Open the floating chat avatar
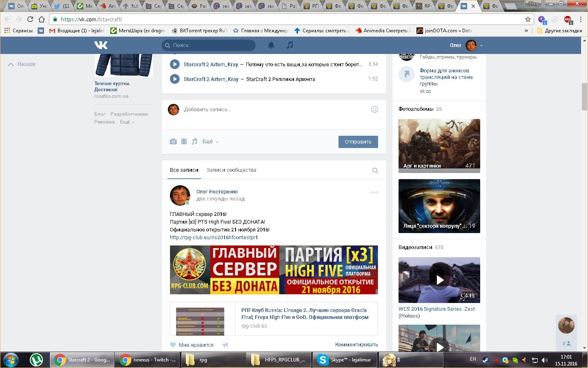The image size is (588, 368). [566, 325]
